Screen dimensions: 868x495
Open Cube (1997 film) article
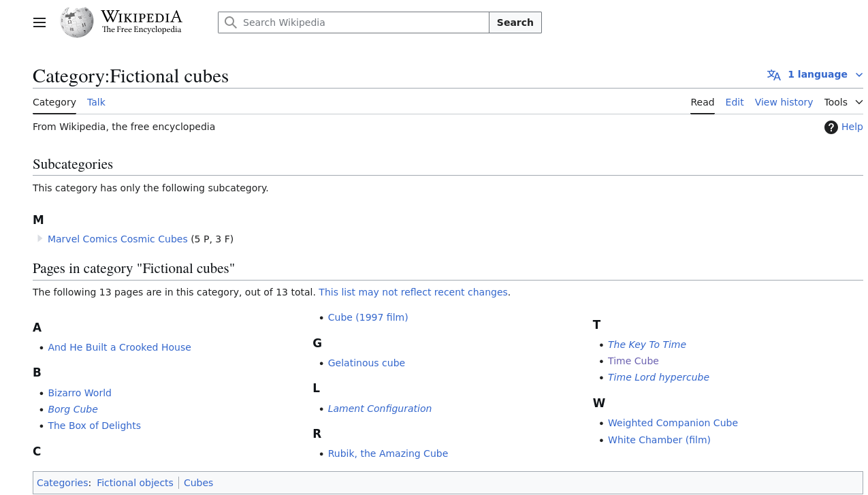[x=368, y=317]
